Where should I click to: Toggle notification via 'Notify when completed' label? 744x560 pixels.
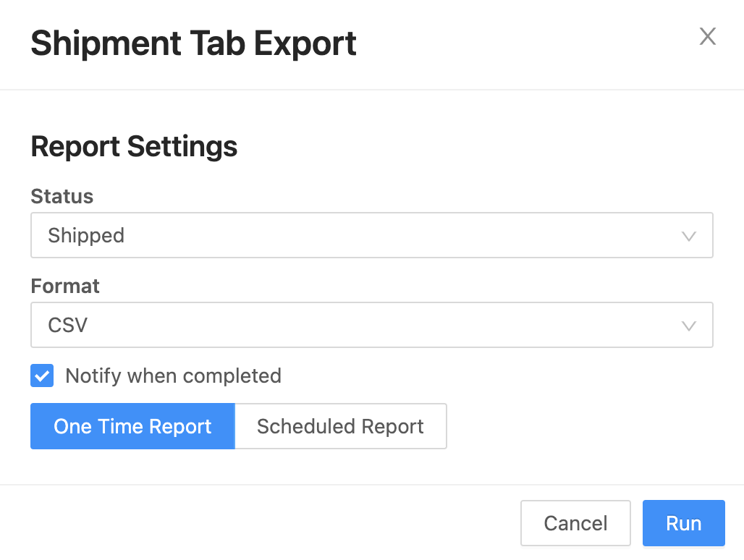coord(173,376)
